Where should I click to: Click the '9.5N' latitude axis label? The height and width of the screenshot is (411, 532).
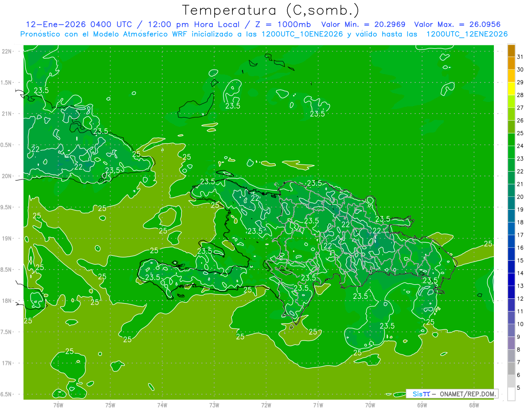pyautogui.click(x=7, y=207)
